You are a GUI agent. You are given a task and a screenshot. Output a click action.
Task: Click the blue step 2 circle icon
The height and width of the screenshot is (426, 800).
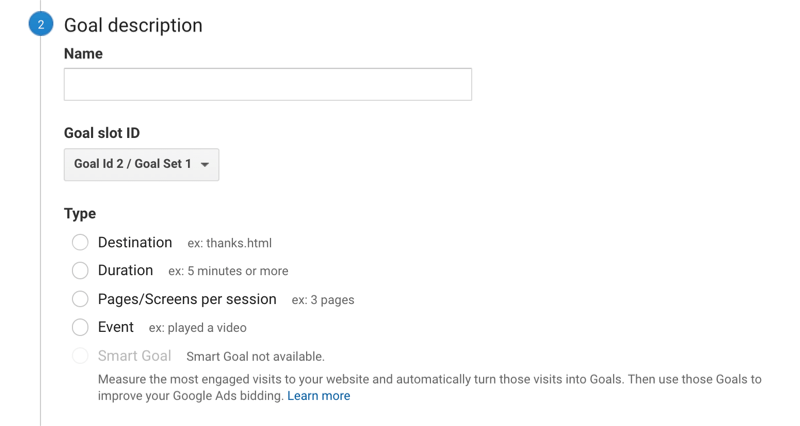(41, 24)
